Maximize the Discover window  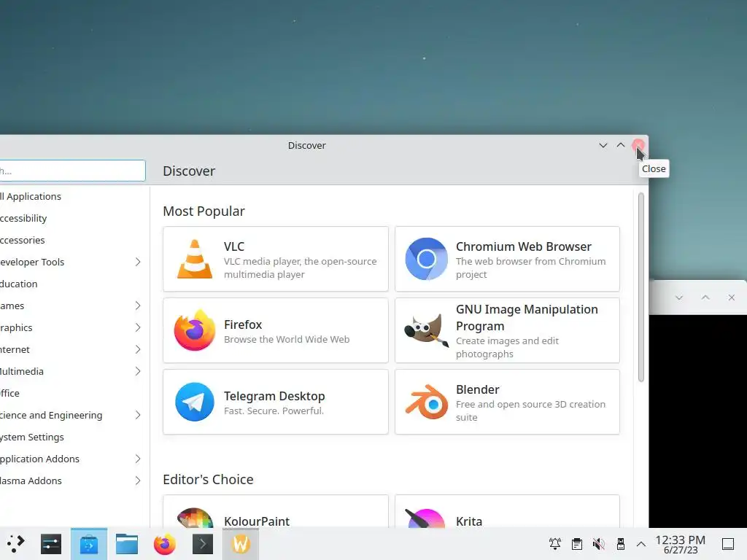click(621, 145)
